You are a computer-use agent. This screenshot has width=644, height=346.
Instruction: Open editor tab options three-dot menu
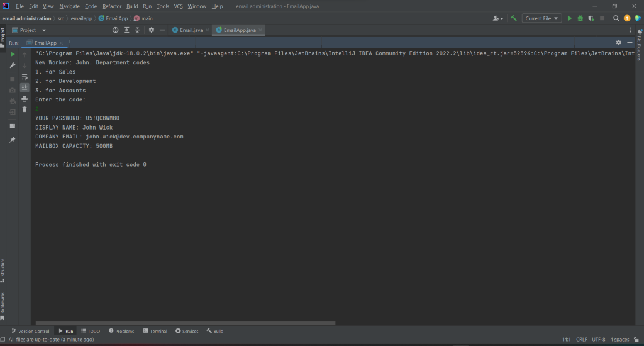[x=630, y=30]
